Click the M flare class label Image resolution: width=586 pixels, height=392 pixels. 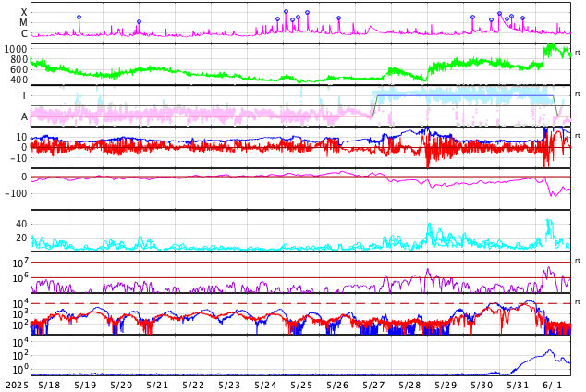24,23
